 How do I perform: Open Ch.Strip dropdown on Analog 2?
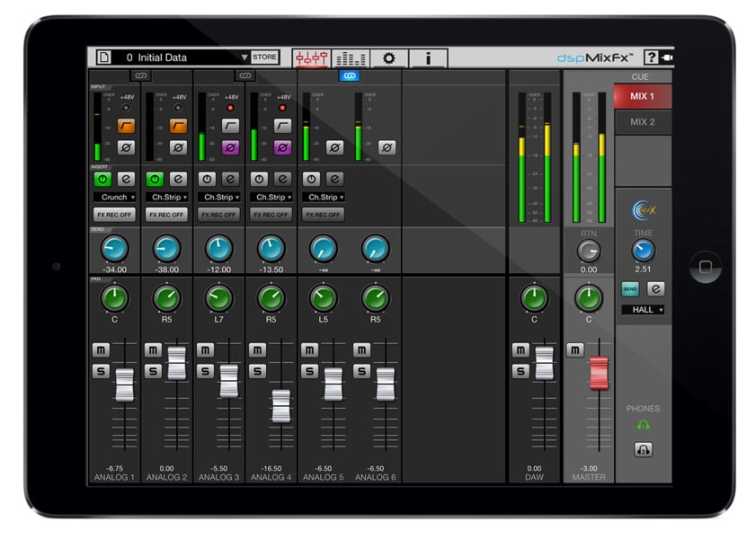[166, 197]
